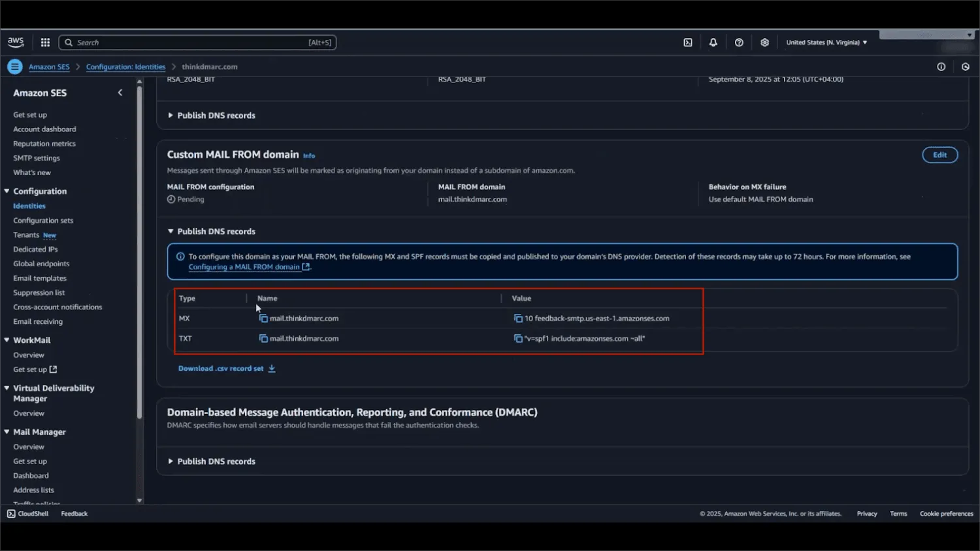
Task: Open the help question mark menu
Action: coord(739,42)
